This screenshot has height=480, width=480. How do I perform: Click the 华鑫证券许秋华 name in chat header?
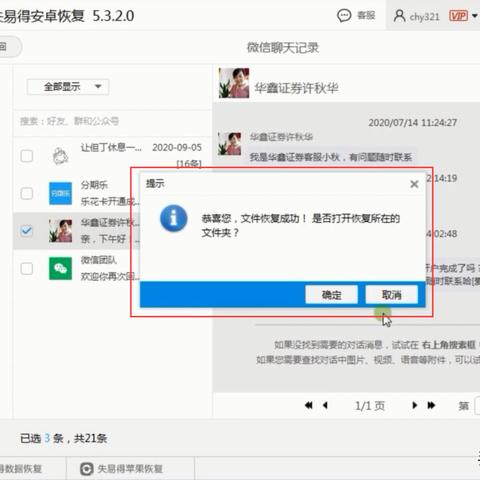point(296,88)
